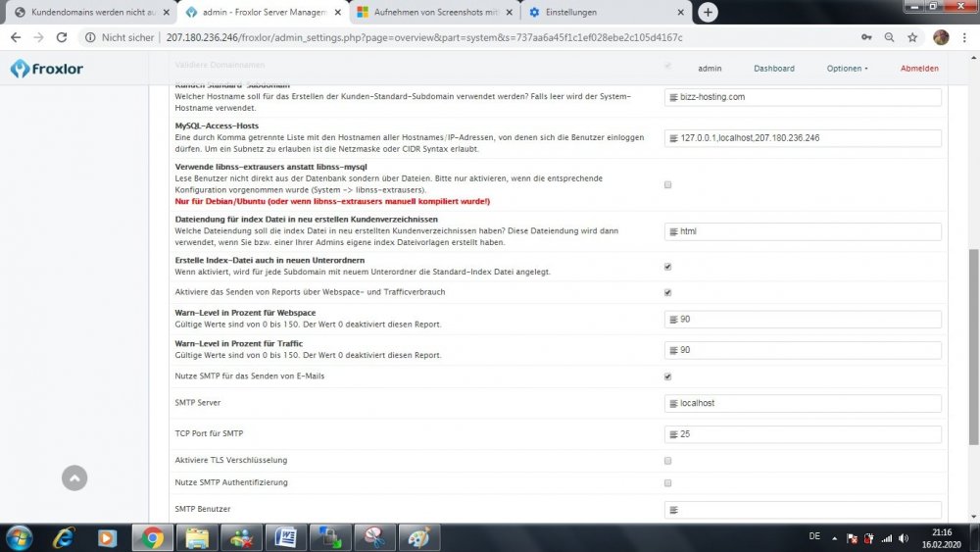This screenshot has width=980, height=552.
Task: Reload the page with the refresh icon
Action: pyautogui.click(x=62, y=37)
